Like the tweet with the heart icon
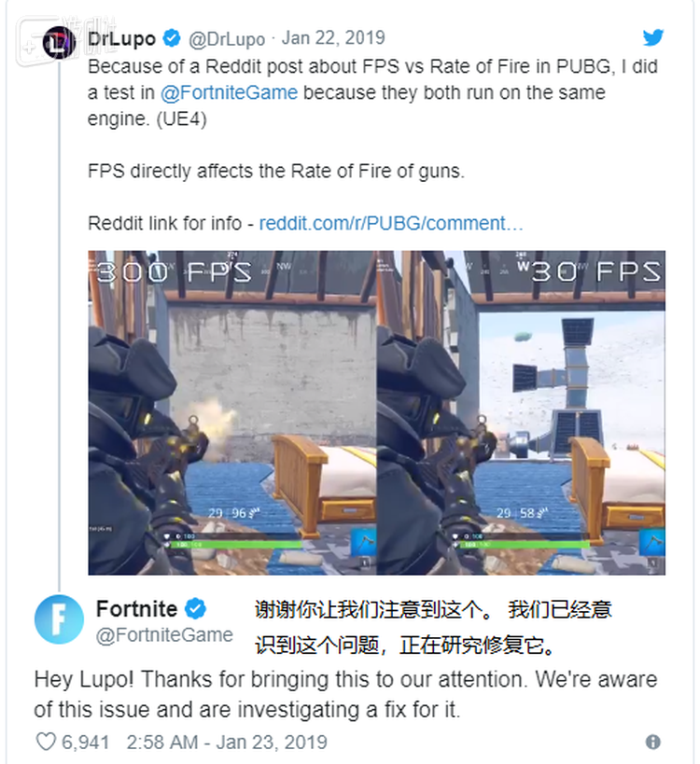 [47, 742]
